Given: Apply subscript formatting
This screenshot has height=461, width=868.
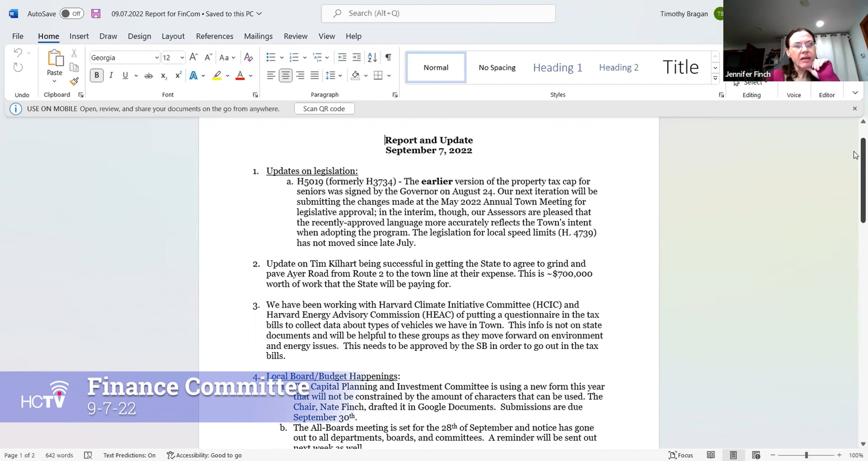Looking at the screenshot, I should point(163,76).
